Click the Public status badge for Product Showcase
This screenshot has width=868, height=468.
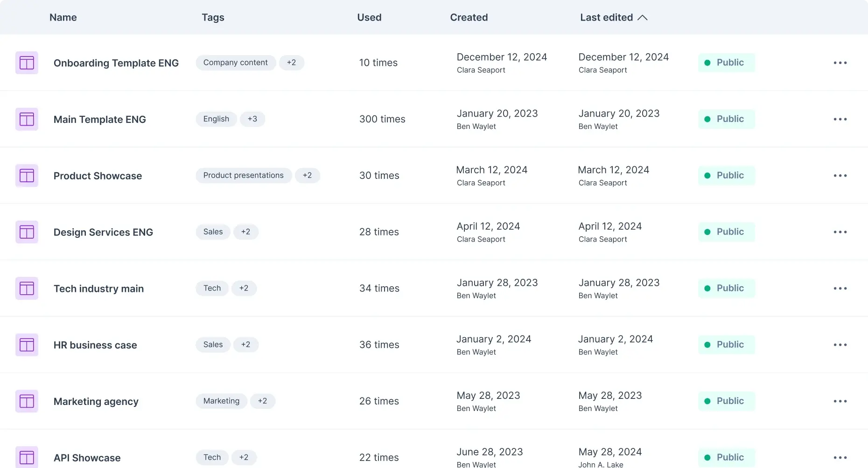[727, 176]
